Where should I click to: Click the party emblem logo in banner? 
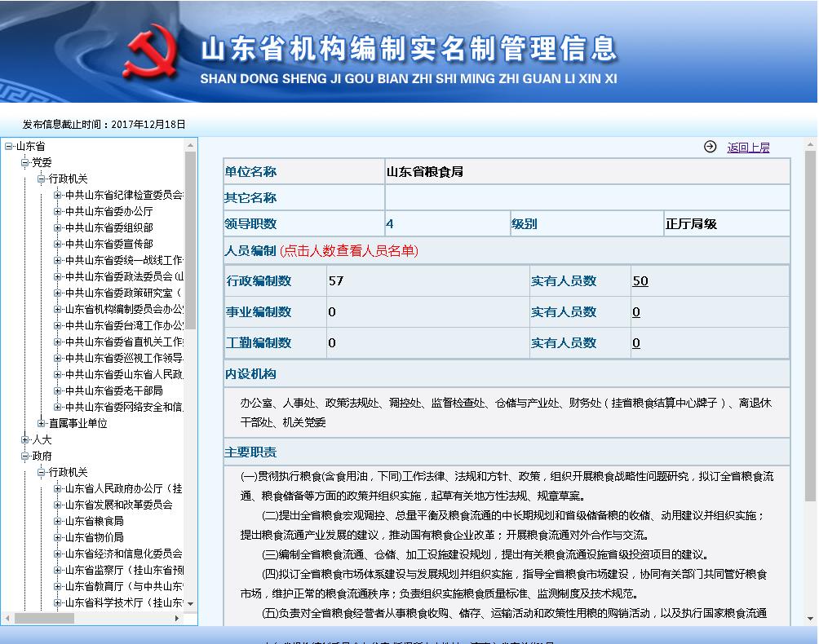(150, 51)
